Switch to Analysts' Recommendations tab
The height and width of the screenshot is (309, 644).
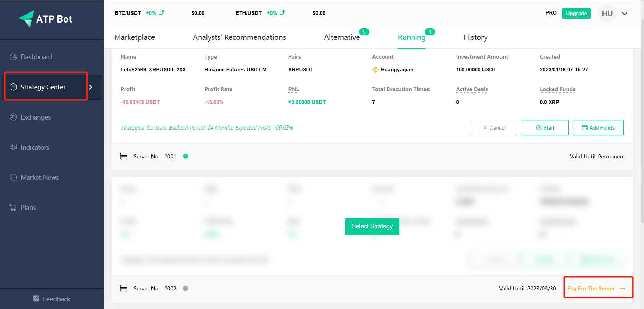tap(239, 37)
